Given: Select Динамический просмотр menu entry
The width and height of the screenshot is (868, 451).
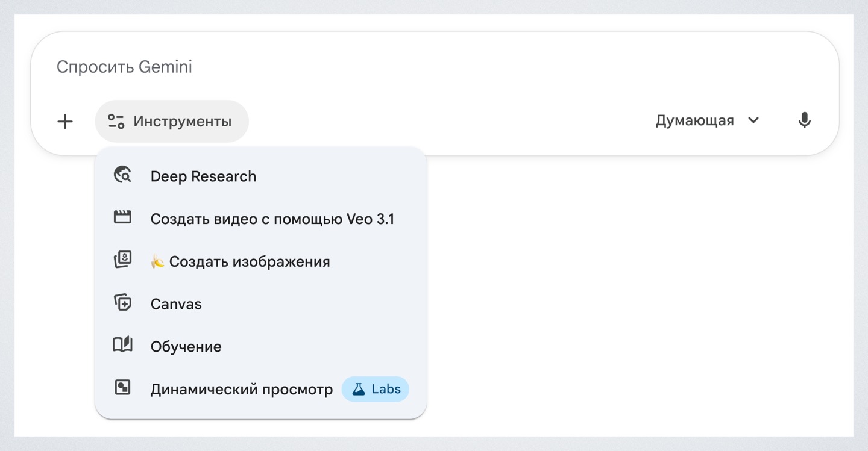Looking at the screenshot, I should 241,390.
